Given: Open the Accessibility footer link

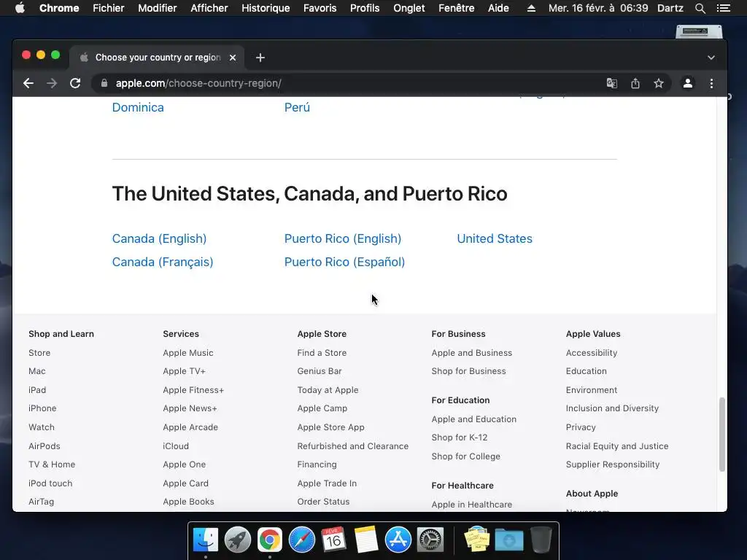Looking at the screenshot, I should pos(591,353).
